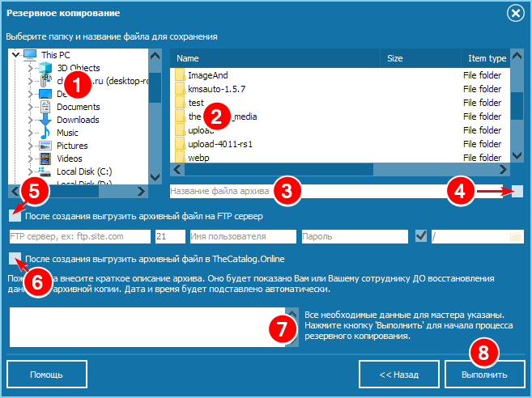The image size is (532, 398).
Task: Click the FTP server address field
Action: [x=80, y=236]
